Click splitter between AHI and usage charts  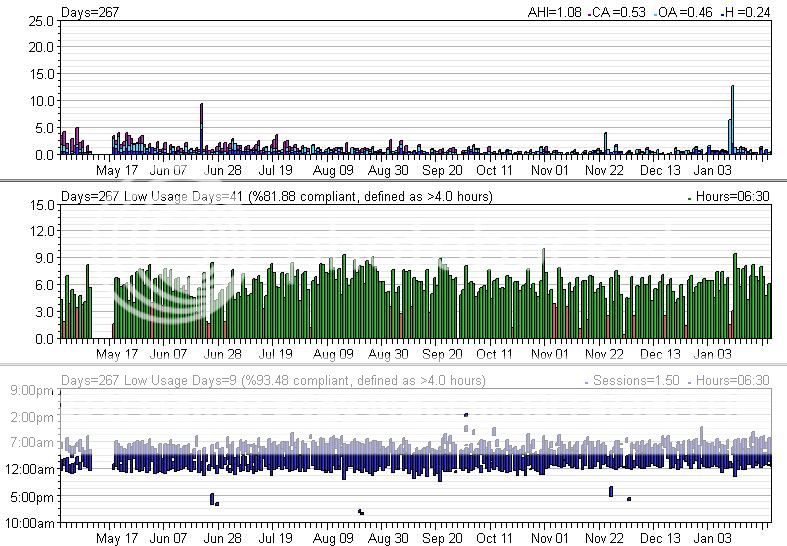point(393,180)
